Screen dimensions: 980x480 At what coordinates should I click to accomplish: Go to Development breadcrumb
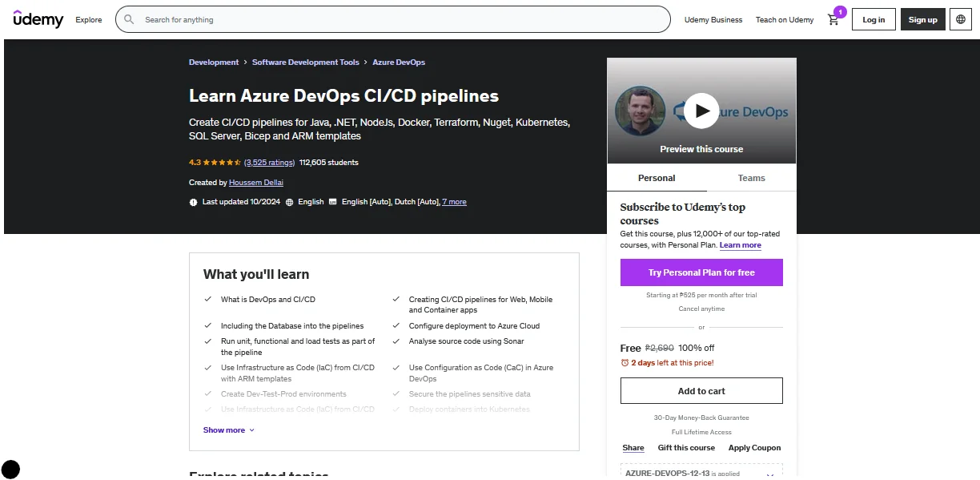pyautogui.click(x=214, y=63)
